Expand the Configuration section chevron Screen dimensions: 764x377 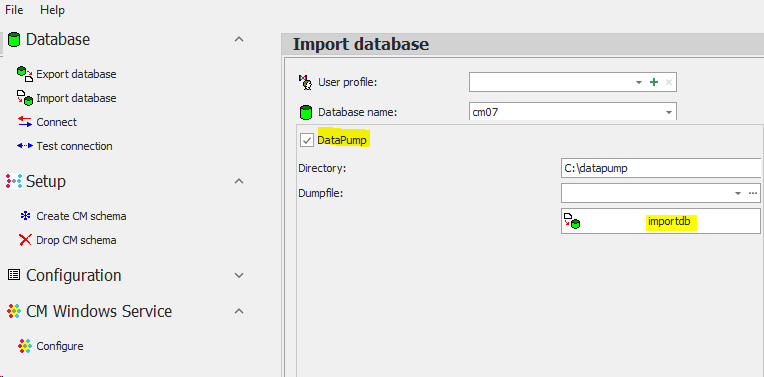click(x=239, y=275)
